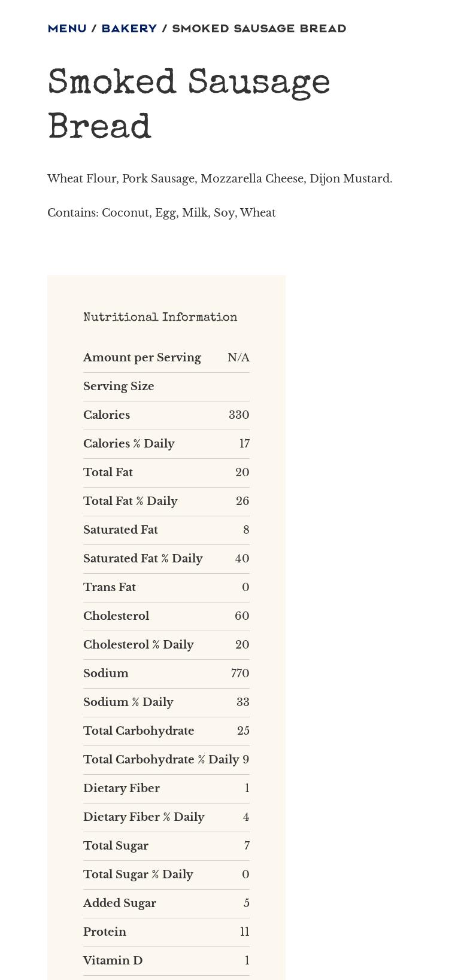The image size is (461, 980).
Task: Select the Sodium value 770
Action: (240, 674)
